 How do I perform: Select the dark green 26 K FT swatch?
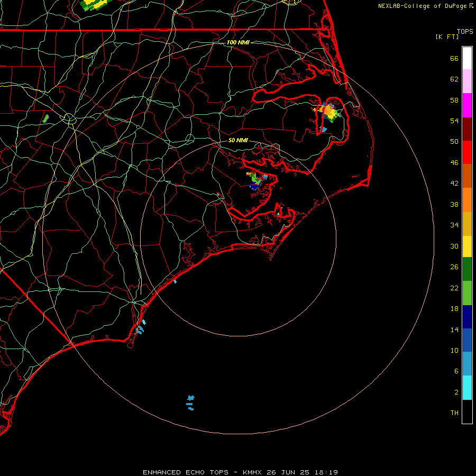click(x=467, y=269)
